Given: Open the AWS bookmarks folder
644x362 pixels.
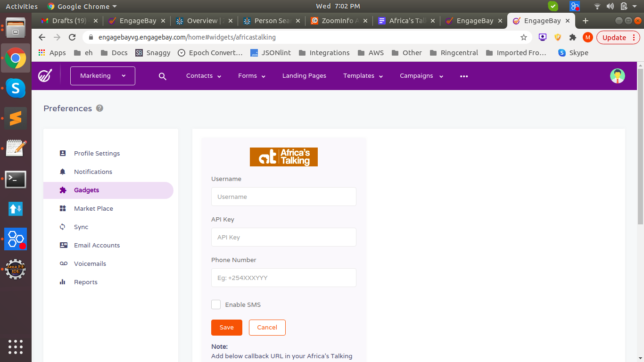Looking at the screenshot, I should coord(371,53).
